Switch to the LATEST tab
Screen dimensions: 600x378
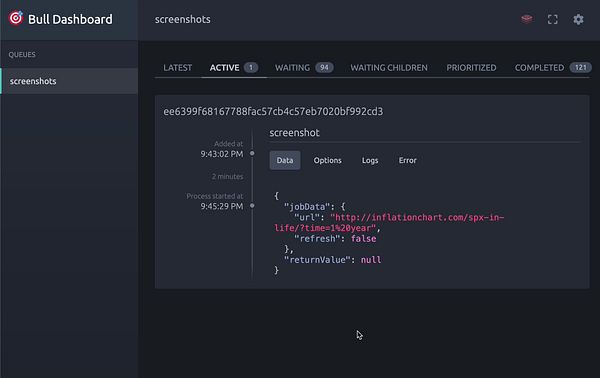(178, 68)
